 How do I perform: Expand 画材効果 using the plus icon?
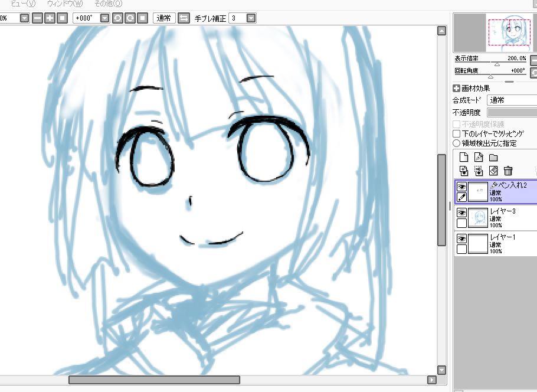pyautogui.click(x=456, y=89)
